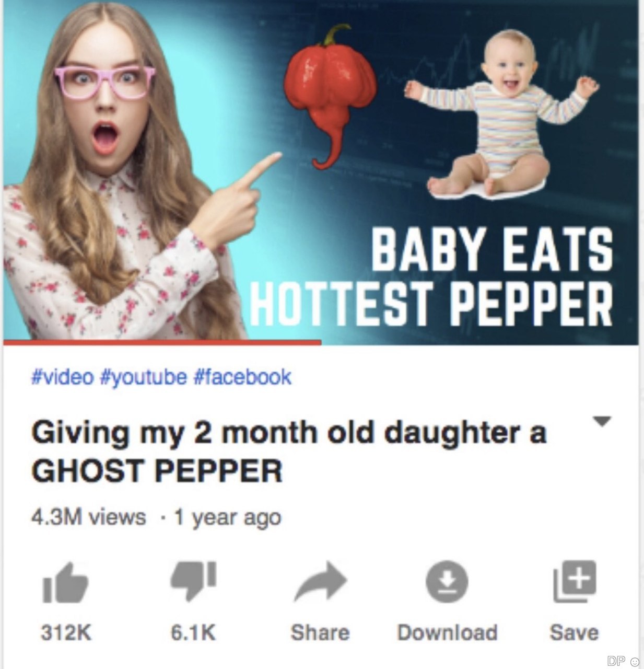Click the video title about GHOST PEPPER
The width and height of the screenshot is (644, 669).
(x=289, y=452)
